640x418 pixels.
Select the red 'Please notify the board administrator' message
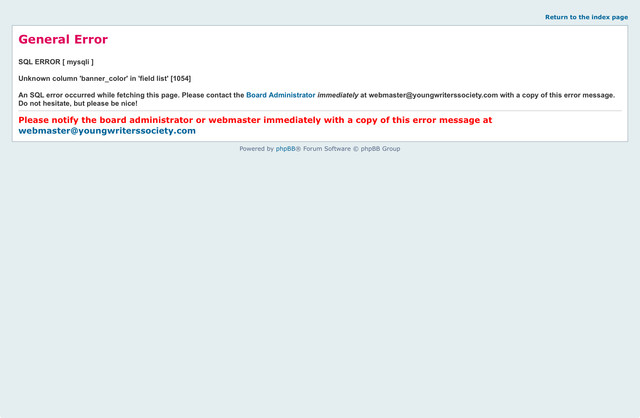click(x=255, y=120)
